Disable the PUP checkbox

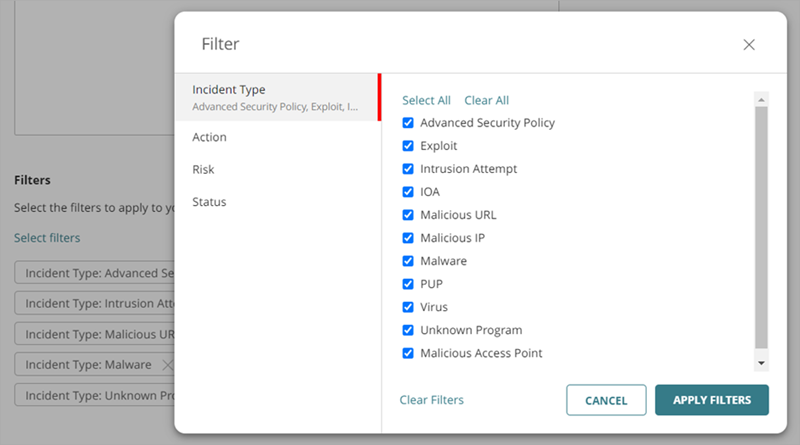[x=408, y=284]
